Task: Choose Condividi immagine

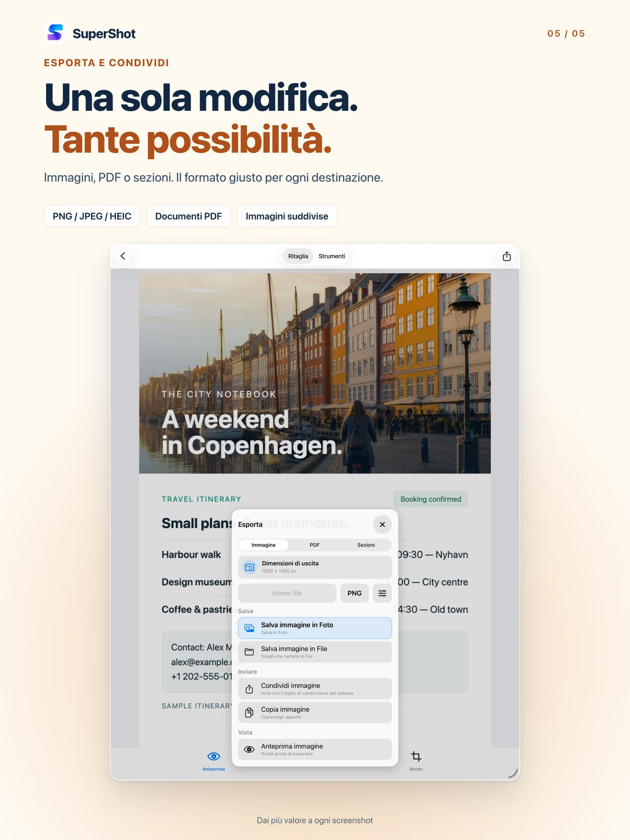Action: coord(315,689)
